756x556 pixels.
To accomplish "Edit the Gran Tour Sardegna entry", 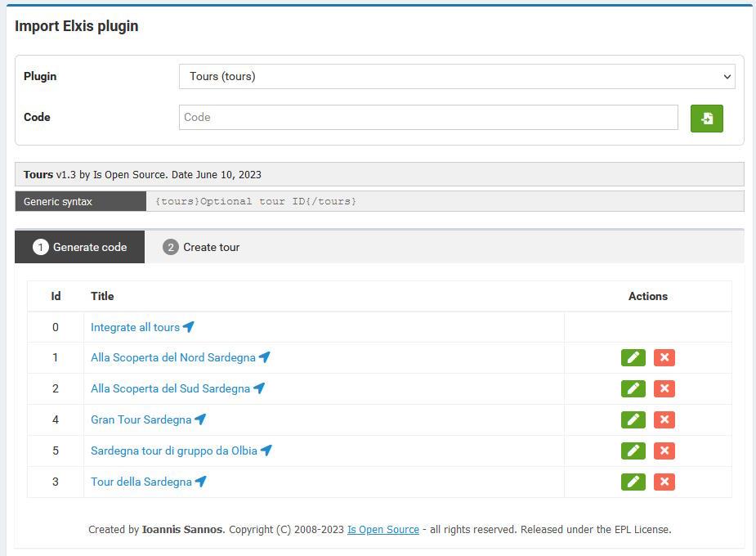I will 633,419.
